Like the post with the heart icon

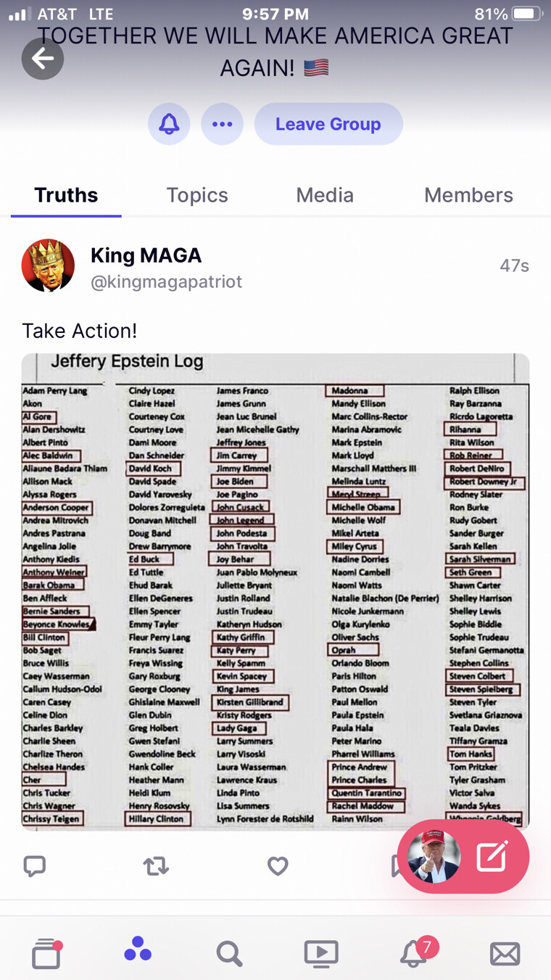click(x=278, y=865)
